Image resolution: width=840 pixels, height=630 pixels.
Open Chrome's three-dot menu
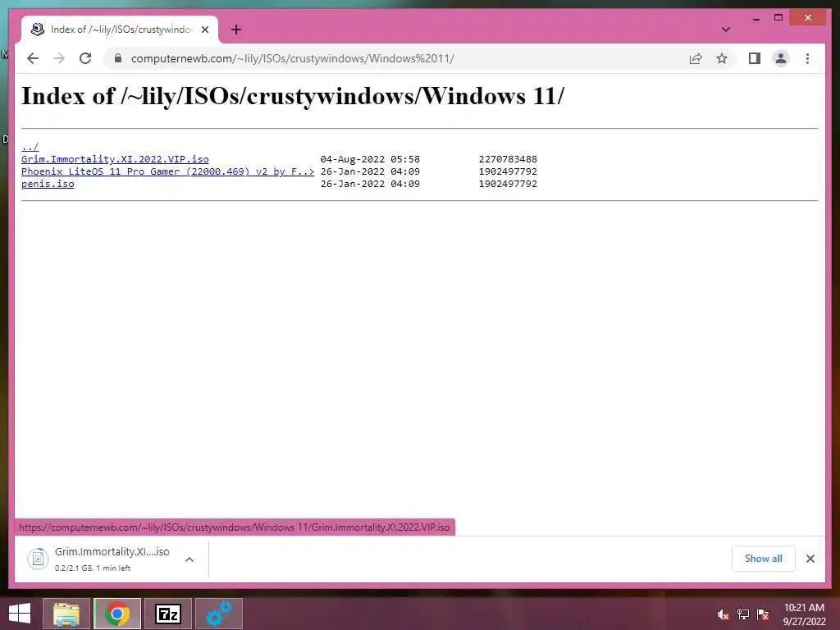click(x=807, y=58)
